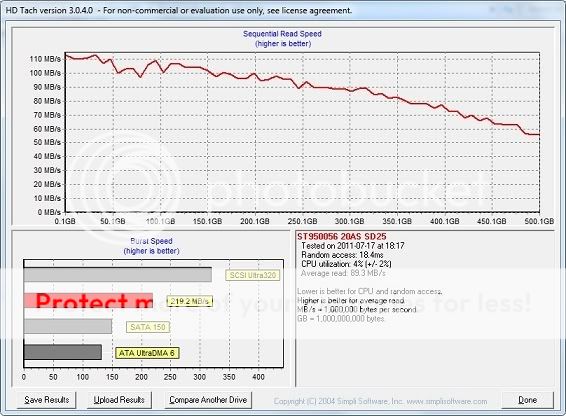This screenshot has height=416, width=566.
Task: Click the 500.1GB axis label
Action: pos(539,221)
